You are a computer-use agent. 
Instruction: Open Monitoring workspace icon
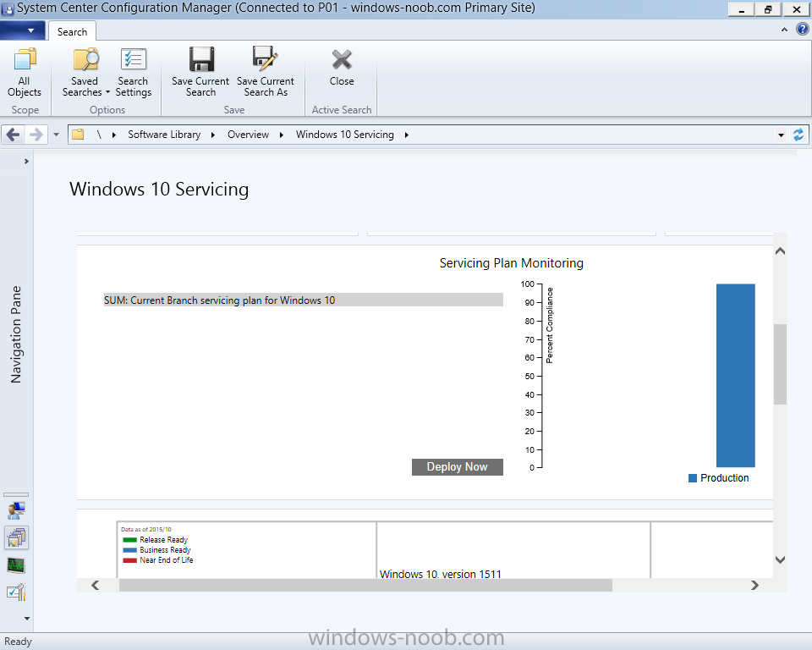pos(16,565)
